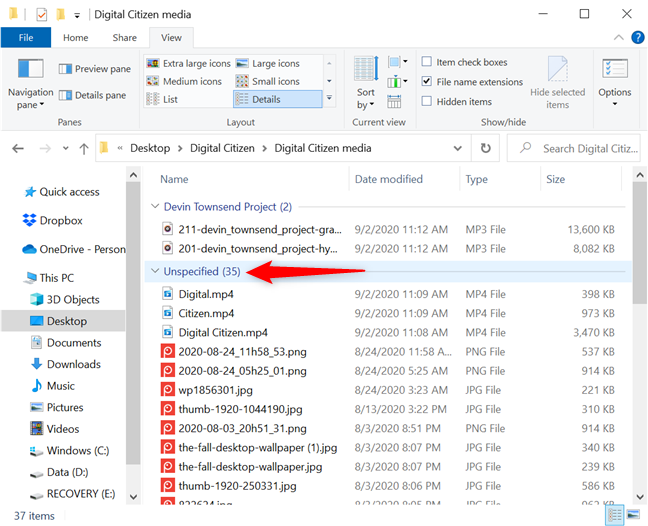Open the Navigation pane menu
This screenshot has height=526, width=648.
[x=31, y=84]
